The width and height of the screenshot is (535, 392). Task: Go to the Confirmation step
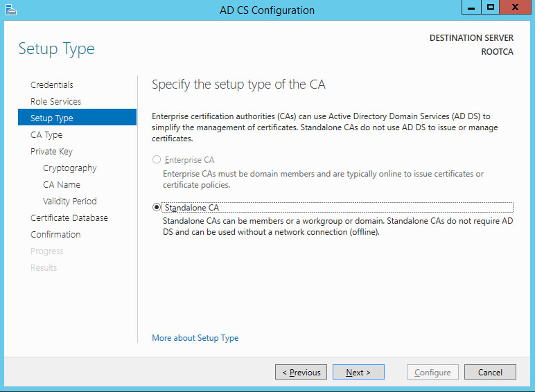(x=55, y=235)
